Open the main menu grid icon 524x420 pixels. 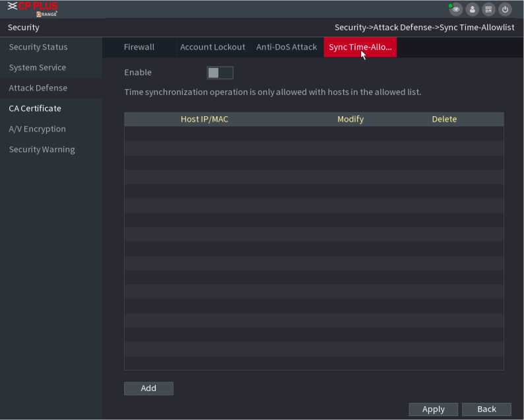click(x=489, y=9)
